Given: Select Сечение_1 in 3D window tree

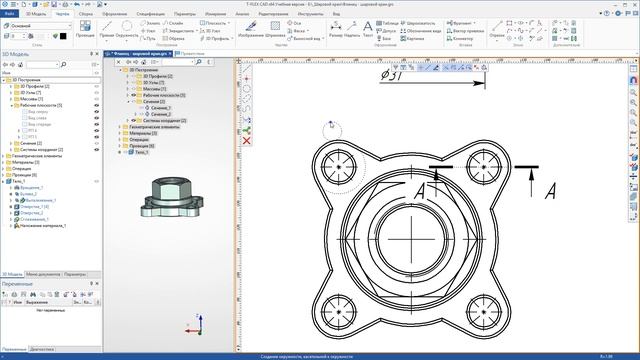Looking at the screenshot, I should [161, 108].
